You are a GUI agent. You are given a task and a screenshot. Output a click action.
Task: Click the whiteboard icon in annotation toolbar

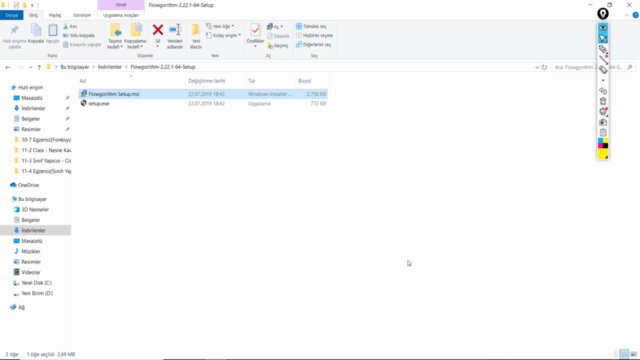pos(603,111)
